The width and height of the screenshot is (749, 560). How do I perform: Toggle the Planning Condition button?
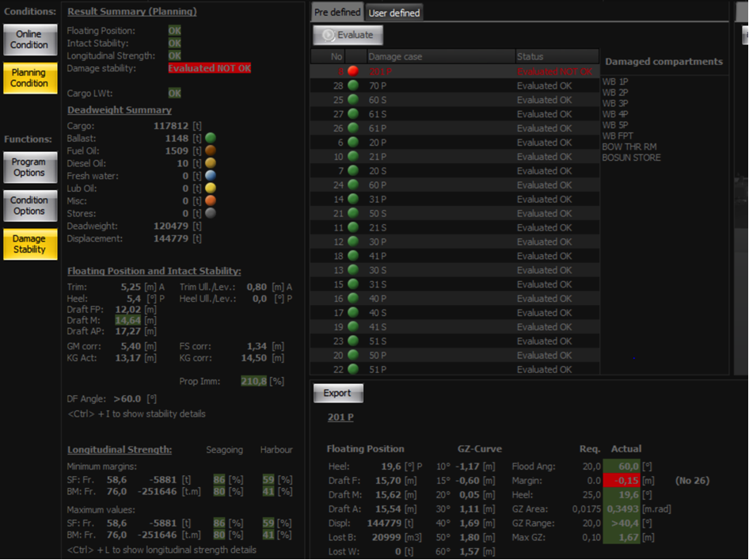point(29,78)
